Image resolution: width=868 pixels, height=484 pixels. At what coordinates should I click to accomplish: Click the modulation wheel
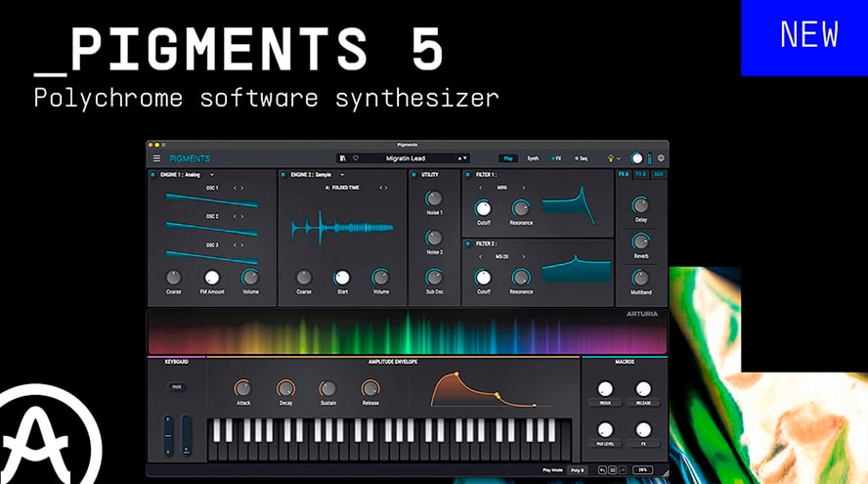tap(187, 435)
